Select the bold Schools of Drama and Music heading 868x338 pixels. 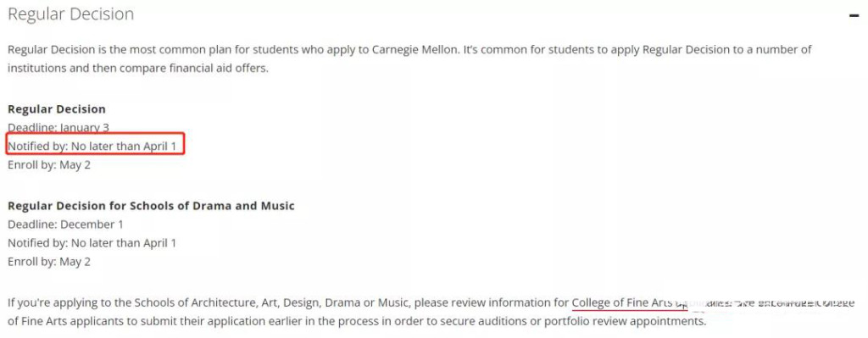(151, 206)
